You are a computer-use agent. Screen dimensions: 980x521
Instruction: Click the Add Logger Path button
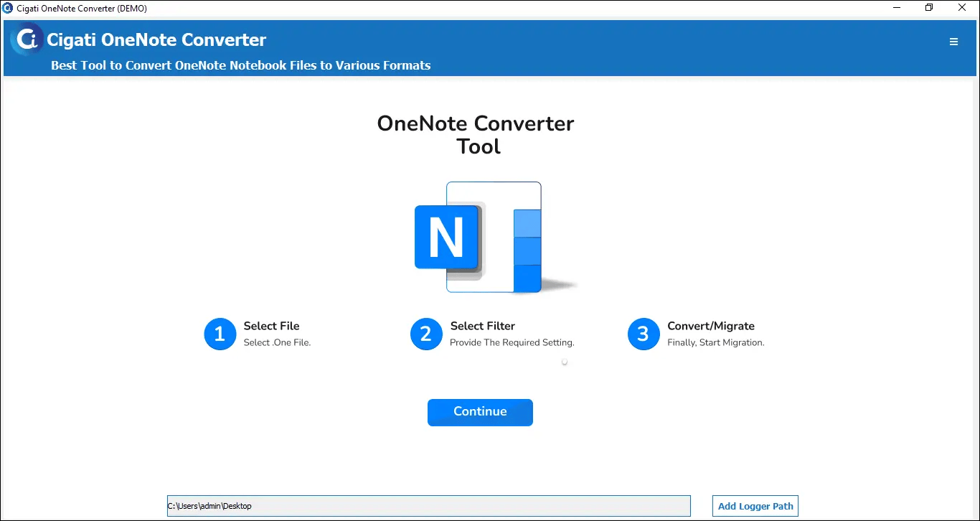click(x=755, y=506)
